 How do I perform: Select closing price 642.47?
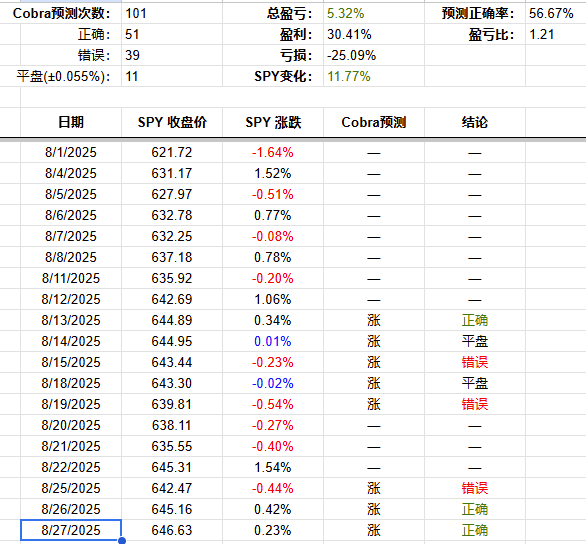(172, 488)
